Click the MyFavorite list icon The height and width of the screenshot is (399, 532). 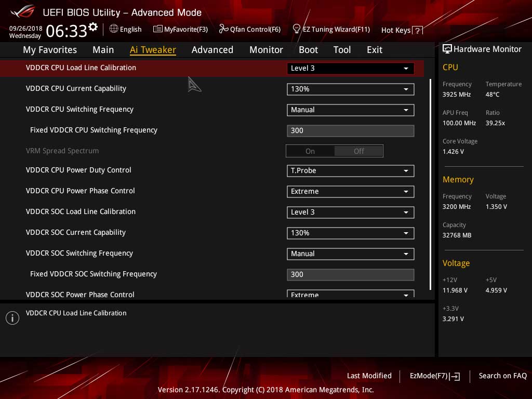tap(158, 29)
